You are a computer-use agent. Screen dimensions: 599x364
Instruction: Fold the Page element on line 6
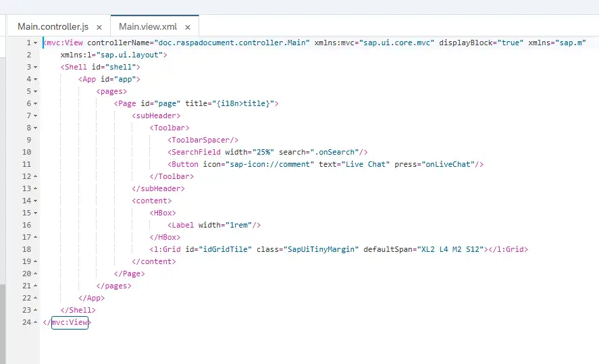36,104
